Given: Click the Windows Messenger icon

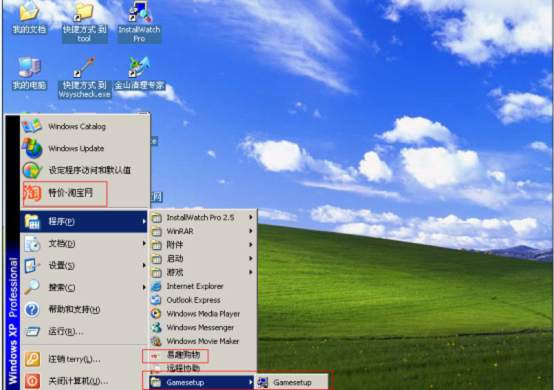Looking at the screenshot, I should coord(156,327).
